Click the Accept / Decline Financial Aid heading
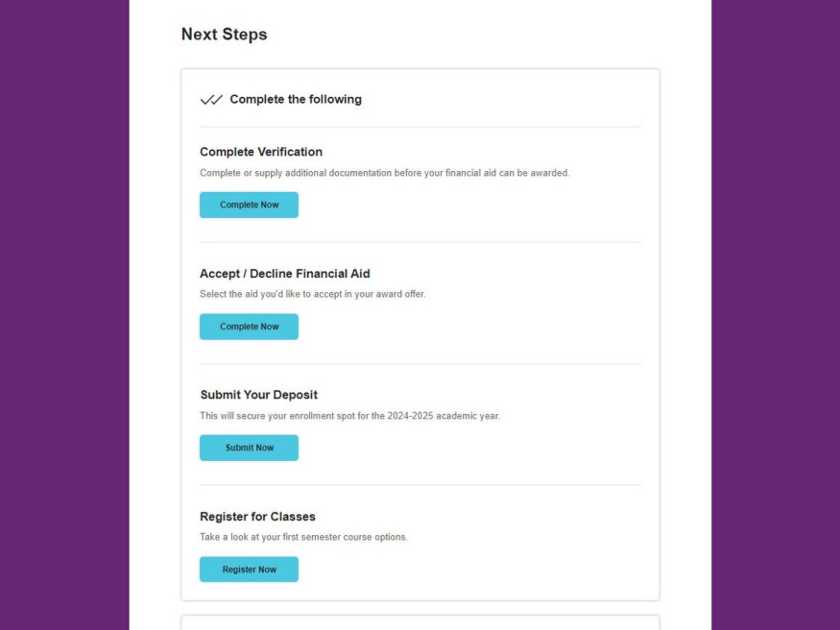 [284, 273]
